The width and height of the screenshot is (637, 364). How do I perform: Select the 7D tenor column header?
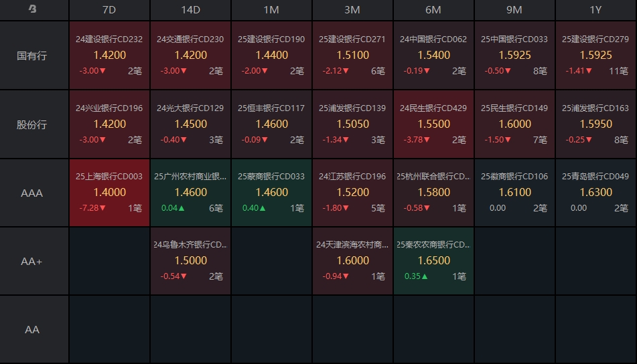click(109, 10)
